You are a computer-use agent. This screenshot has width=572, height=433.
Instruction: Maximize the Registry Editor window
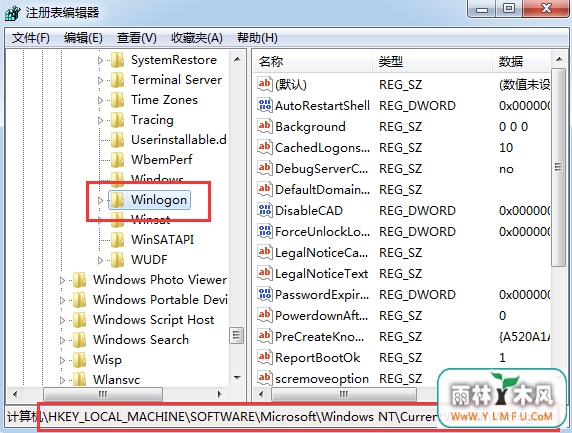(x=509, y=9)
